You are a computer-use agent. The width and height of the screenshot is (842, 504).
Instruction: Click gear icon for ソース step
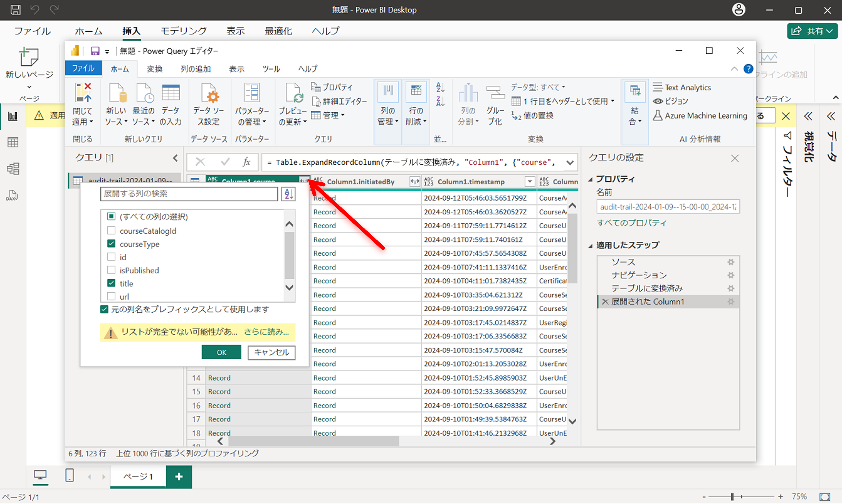[x=731, y=262]
